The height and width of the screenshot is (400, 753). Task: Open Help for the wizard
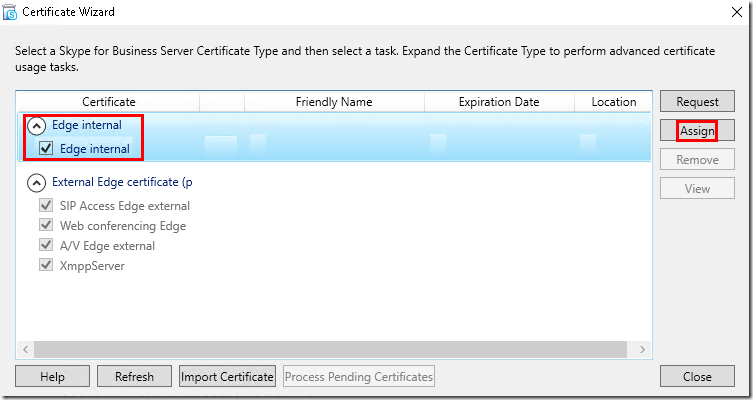pyautogui.click(x=52, y=376)
